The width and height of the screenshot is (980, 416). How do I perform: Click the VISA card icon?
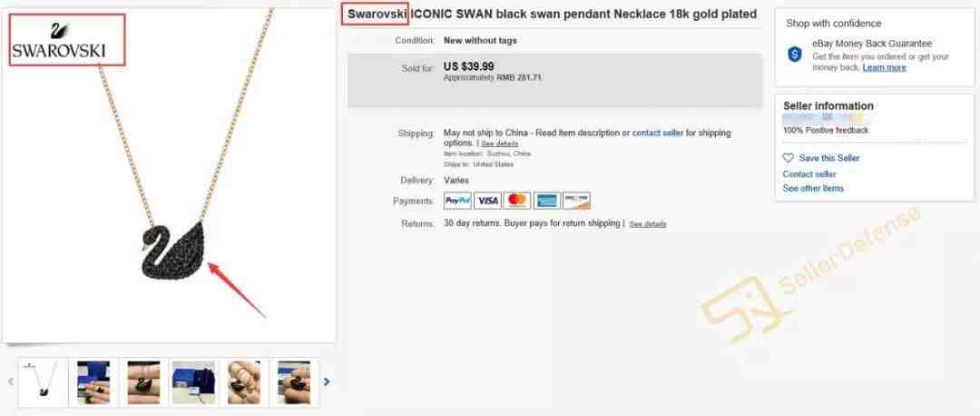pyautogui.click(x=487, y=201)
